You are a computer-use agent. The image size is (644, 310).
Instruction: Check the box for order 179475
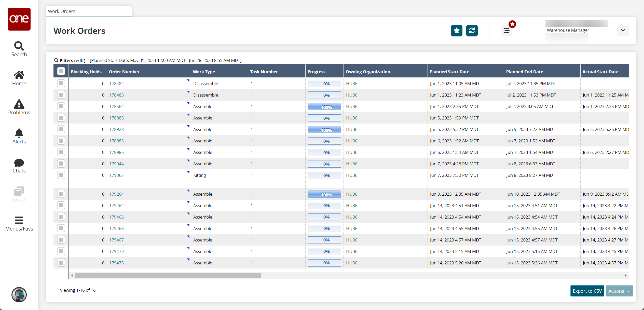pos(61,263)
